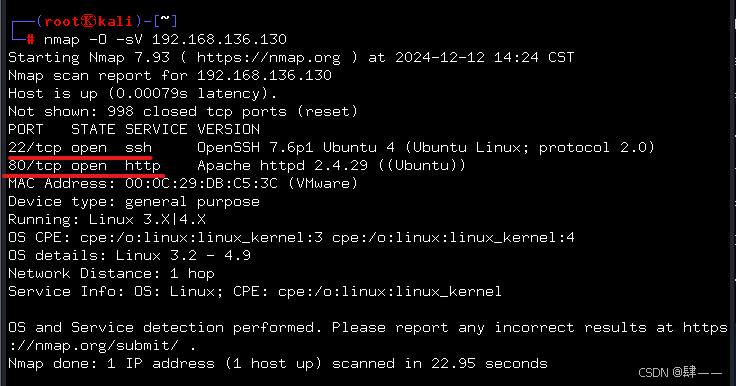Click the Host is up latency line
The width and height of the screenshot is (736, 386).
point(143,93)
